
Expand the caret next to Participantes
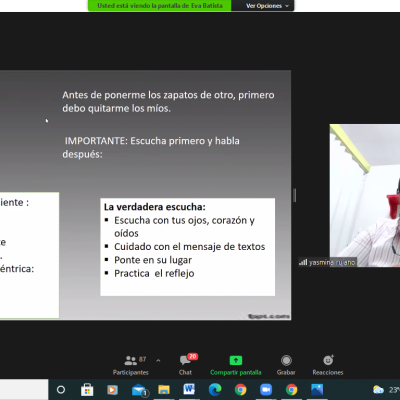158,360
